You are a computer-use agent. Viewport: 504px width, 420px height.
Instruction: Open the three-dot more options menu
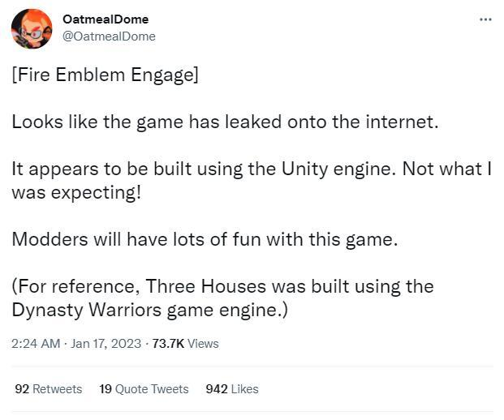coord(485,19)
